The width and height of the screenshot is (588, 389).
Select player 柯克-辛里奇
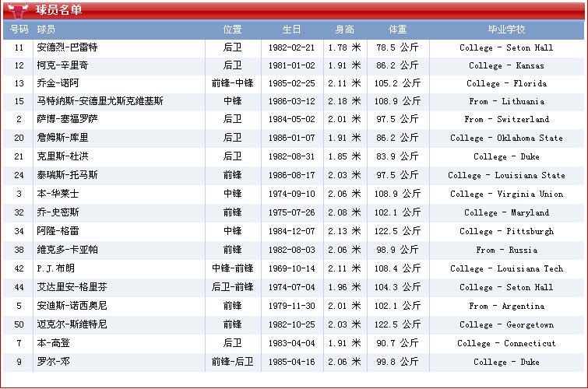62,65
